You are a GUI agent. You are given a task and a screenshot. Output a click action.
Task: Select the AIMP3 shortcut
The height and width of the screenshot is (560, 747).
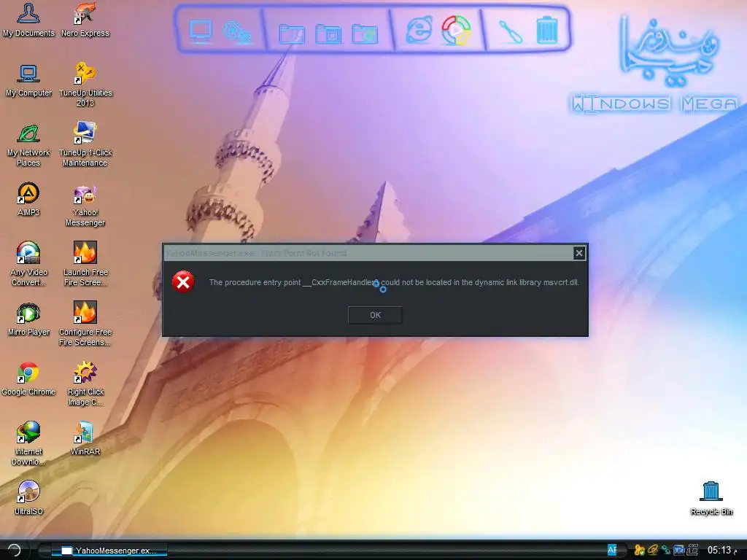(28, 200)
